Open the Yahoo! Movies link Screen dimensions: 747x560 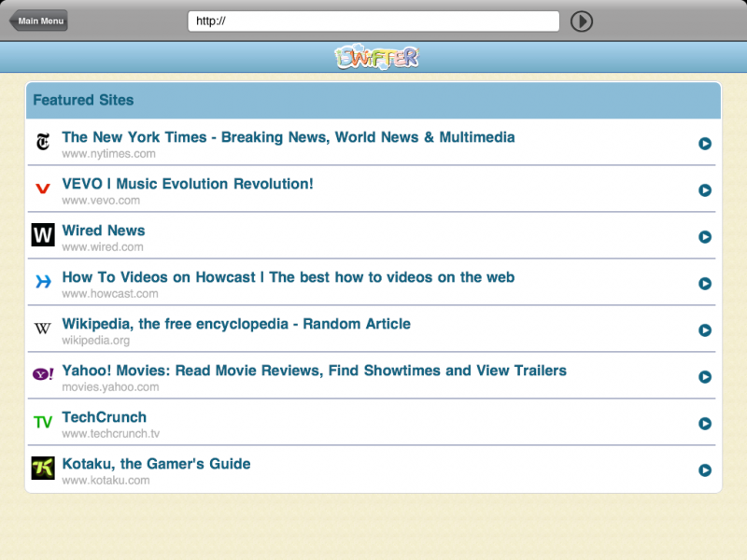315,371
